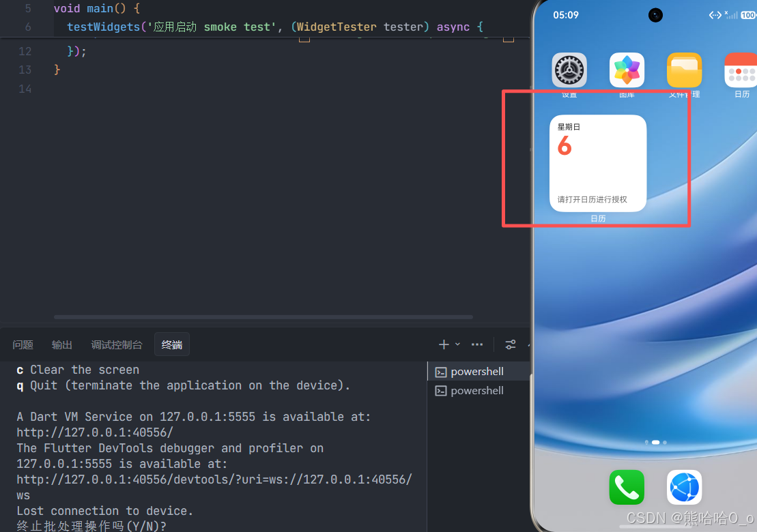This screenshot has height=532, width=757.
Task: Tap the phone home page indicator dots
Action: (x=655, y=442)
